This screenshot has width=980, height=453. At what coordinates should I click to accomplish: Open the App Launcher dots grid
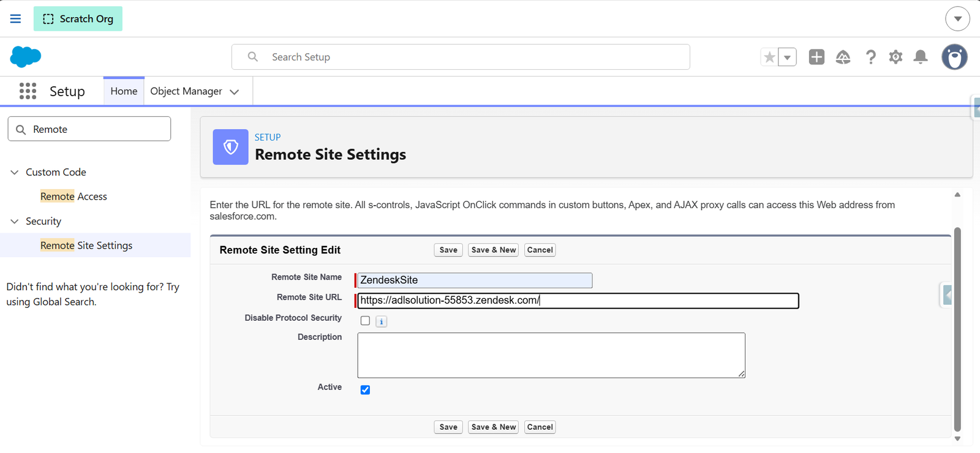(28, 91)
